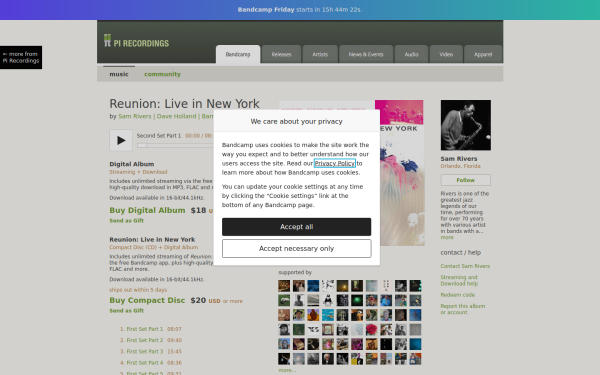Click more from Pi Recordings back link
The width and height of the screenshot is (600, 375).
pyautogui.click(x=21, y=57)
